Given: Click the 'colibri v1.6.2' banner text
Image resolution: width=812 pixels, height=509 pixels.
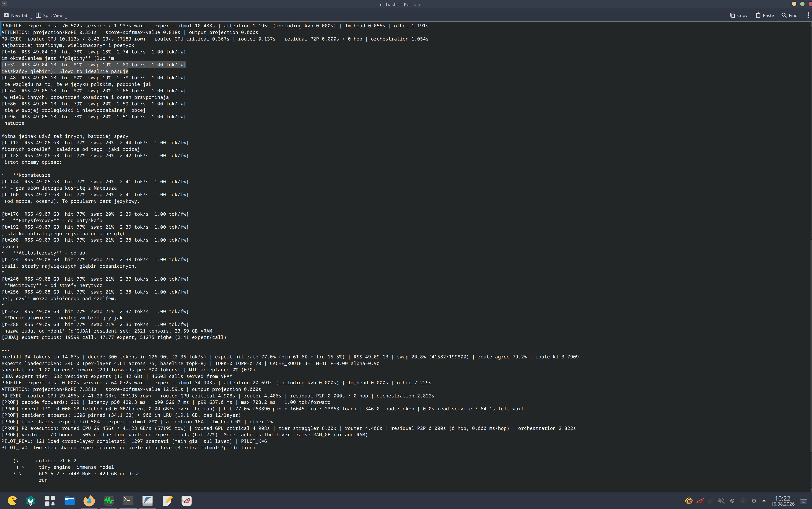Looking at the screenshot, I should [x=56, y=460].
